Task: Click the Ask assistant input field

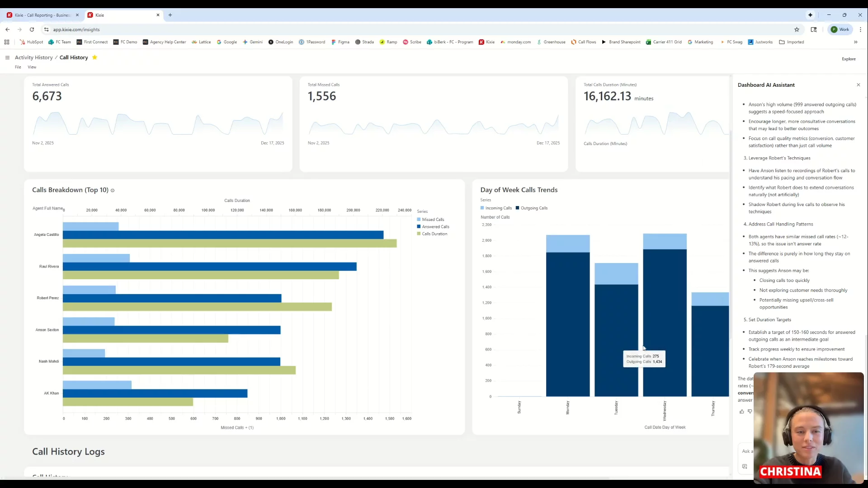Action: coord(747,451)
